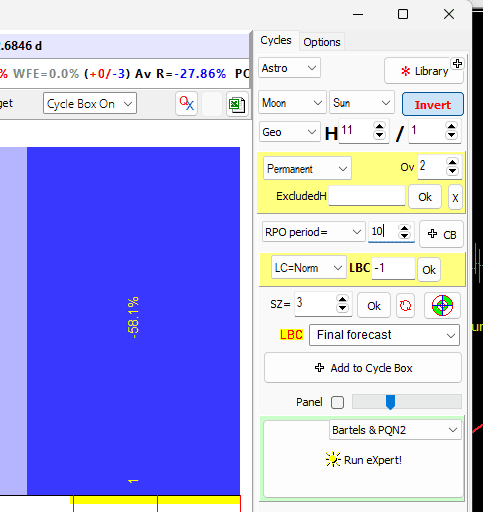Image resolution: width=483 pixels, height=512 pixels.
Task: Click Add to Cycle Box button
Action: (363, 368)
